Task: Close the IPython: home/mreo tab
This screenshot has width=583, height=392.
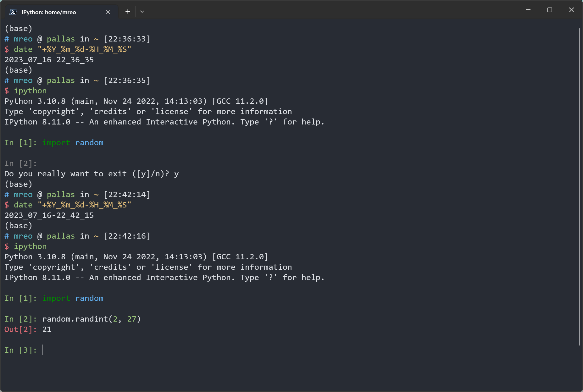Action: pyautogui.click(x=108, y=12)
